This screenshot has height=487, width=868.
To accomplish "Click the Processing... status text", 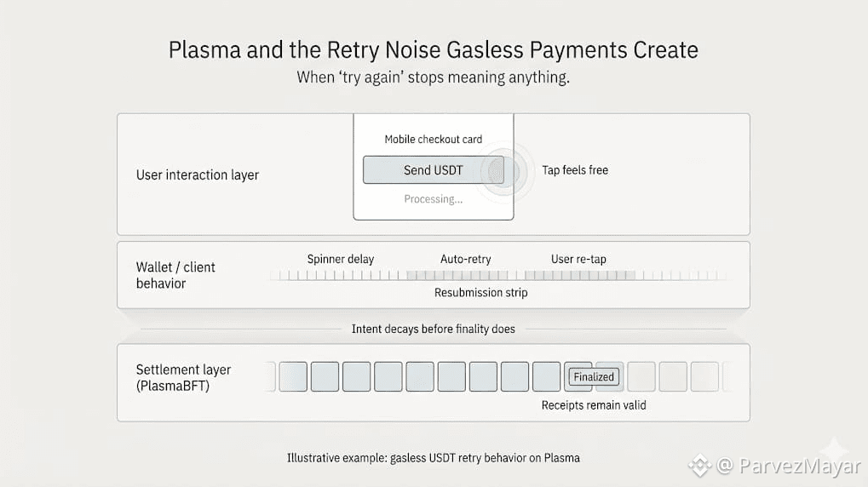I will tap(434, 199).
